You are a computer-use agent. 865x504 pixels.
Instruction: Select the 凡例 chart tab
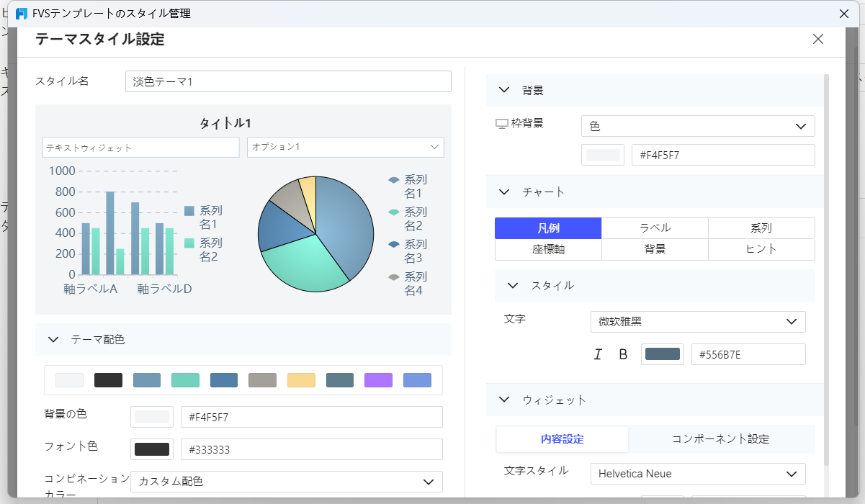(x=548, y=228)
